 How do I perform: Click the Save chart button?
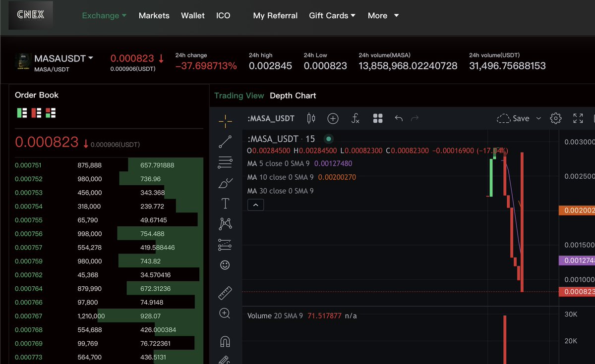(513, 118)
